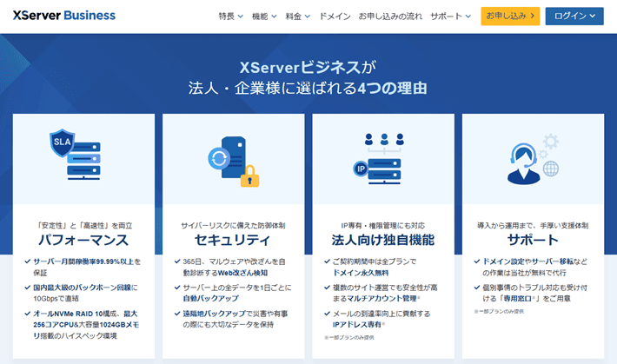Expand the 特長 menu
This screenshot has width=617, height=364.
pos(230,17)
